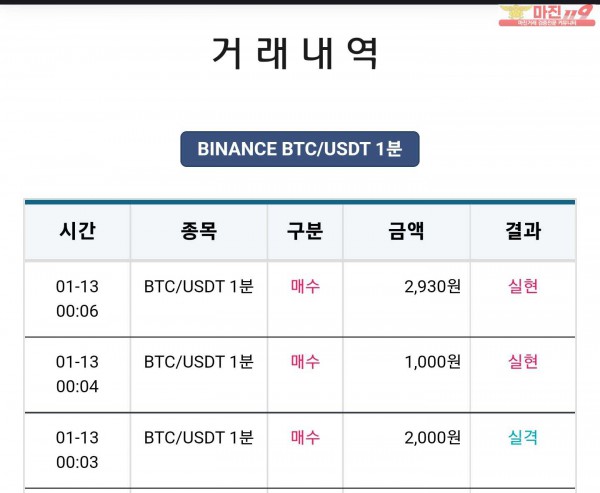Click the 2,000원 amount cell
The image size is (600, 493).
pyautogui.click(x=432, y=437)
